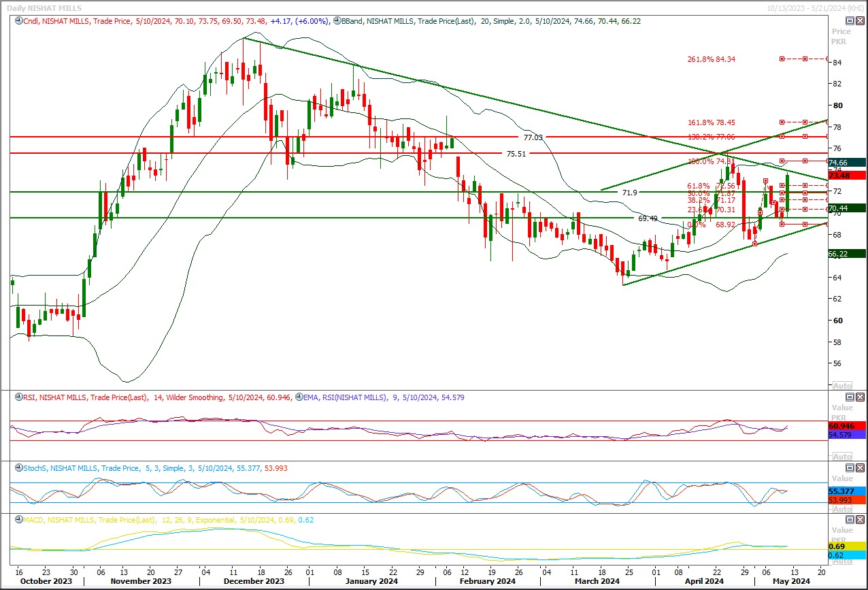Select the 75.51 horizontal line label

point(516,154)
